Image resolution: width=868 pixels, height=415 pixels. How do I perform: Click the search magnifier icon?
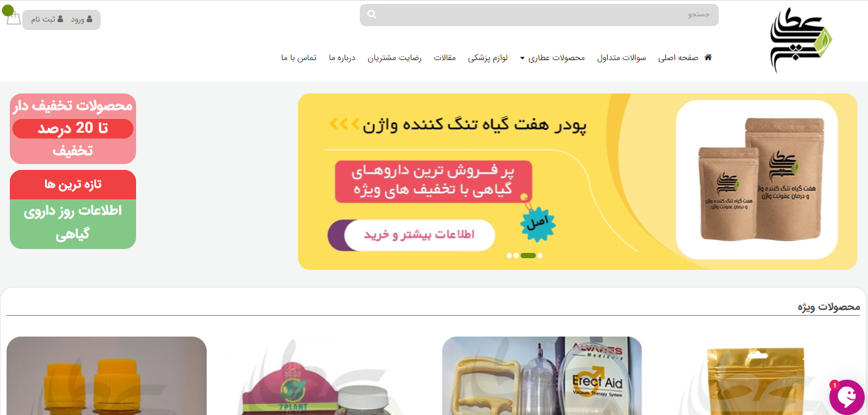(372, 14)
